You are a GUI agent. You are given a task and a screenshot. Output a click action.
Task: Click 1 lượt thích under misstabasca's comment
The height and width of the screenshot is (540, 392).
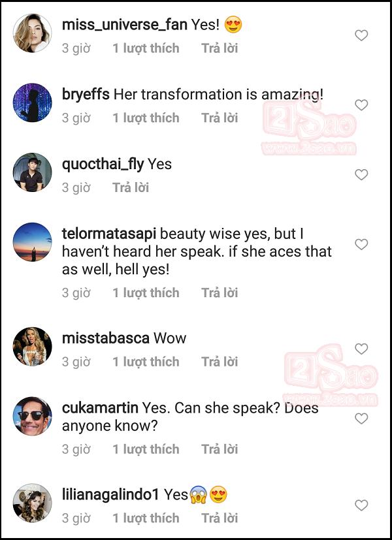click(146, 362)
